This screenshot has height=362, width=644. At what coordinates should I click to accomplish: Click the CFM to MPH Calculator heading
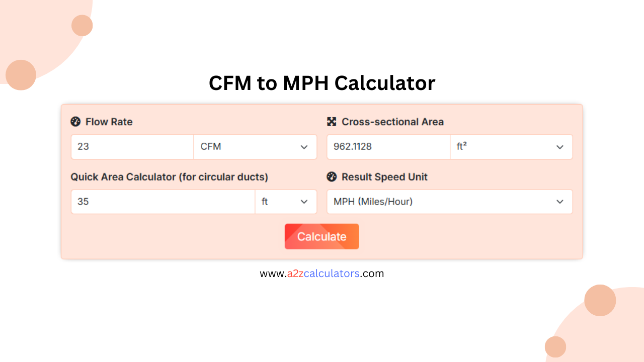point(322,83)
